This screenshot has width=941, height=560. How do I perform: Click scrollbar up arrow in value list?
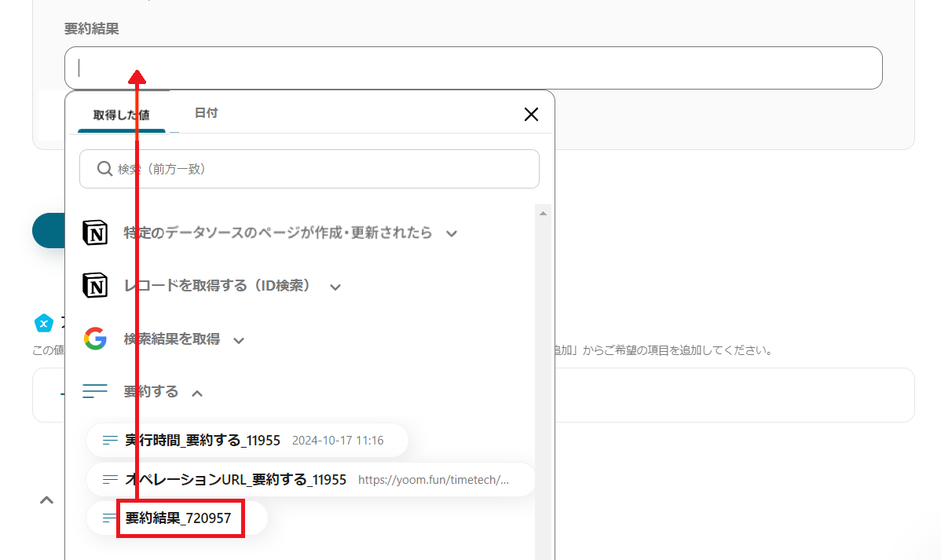(543, 214)
